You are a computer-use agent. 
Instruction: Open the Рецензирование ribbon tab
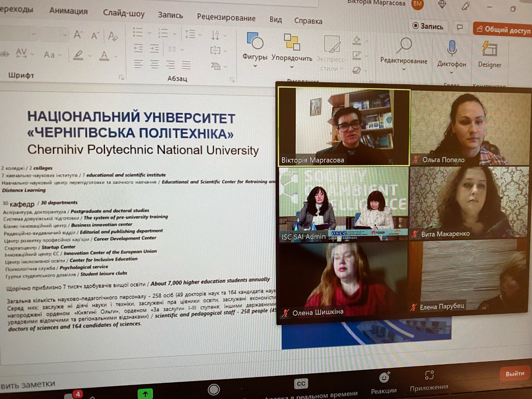point(226,17)
